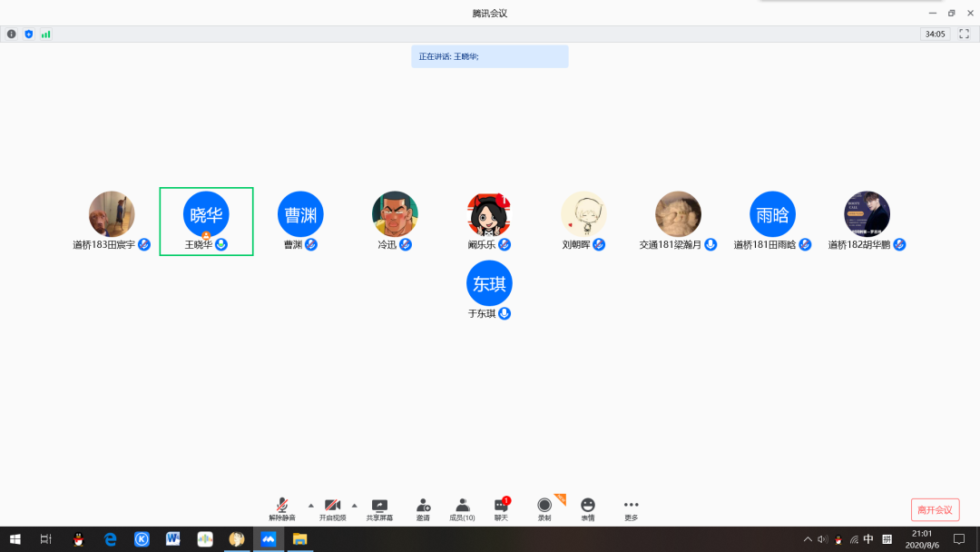Show hidden system tray icons chevron
The width and height of the screenshot is (980, 552).
[808, 539]
